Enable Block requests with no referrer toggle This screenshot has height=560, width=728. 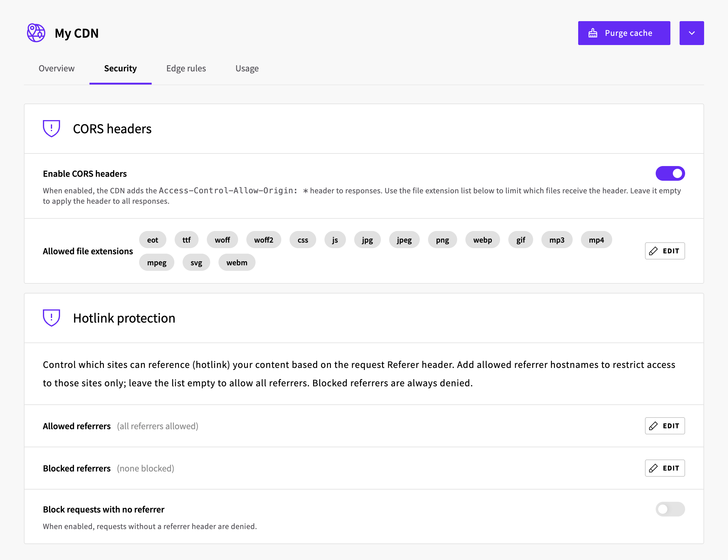click(x=670, y=509)
